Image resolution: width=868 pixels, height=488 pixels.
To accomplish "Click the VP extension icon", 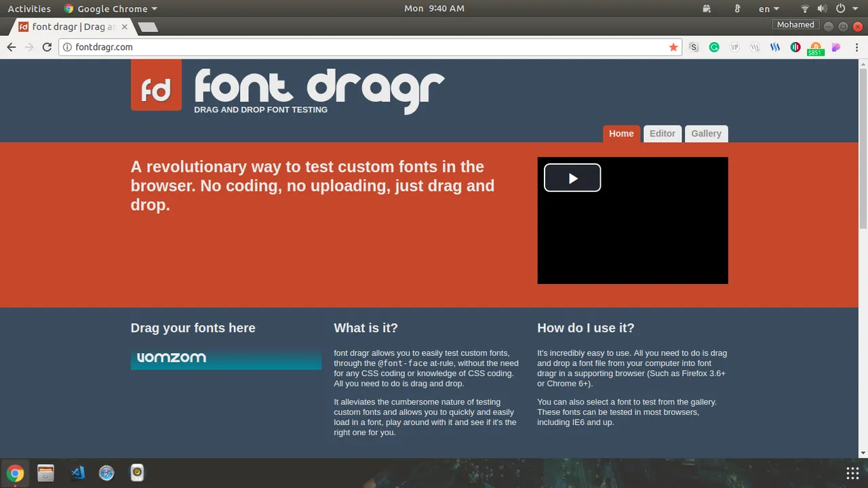I will 734,47.
